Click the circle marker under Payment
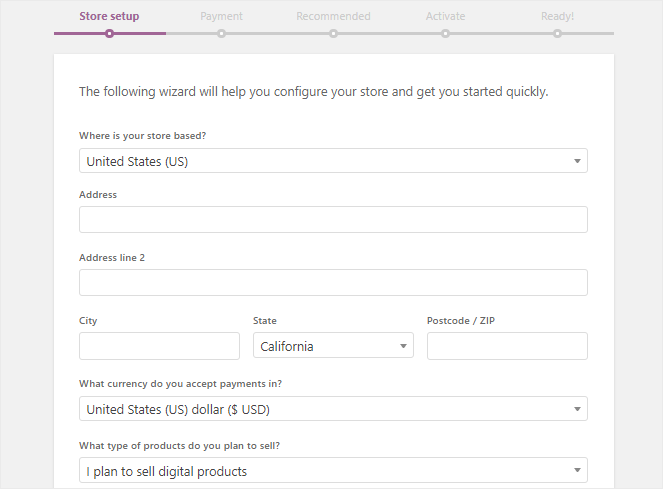 coord(221,34)
